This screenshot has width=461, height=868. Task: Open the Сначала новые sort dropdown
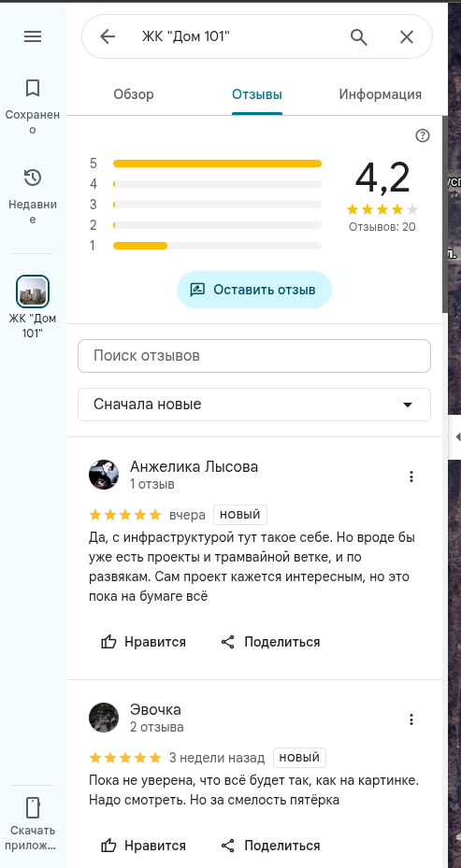point(254,405)
